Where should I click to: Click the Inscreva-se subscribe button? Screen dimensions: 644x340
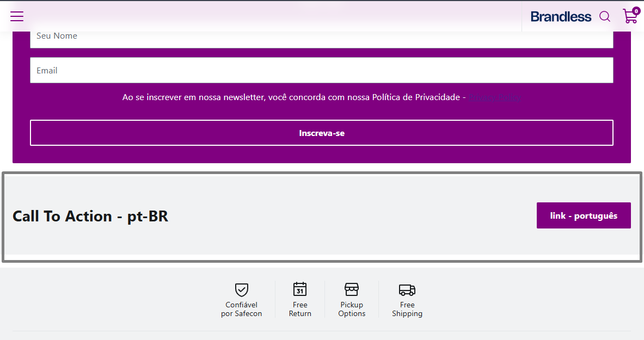[322, 133]
